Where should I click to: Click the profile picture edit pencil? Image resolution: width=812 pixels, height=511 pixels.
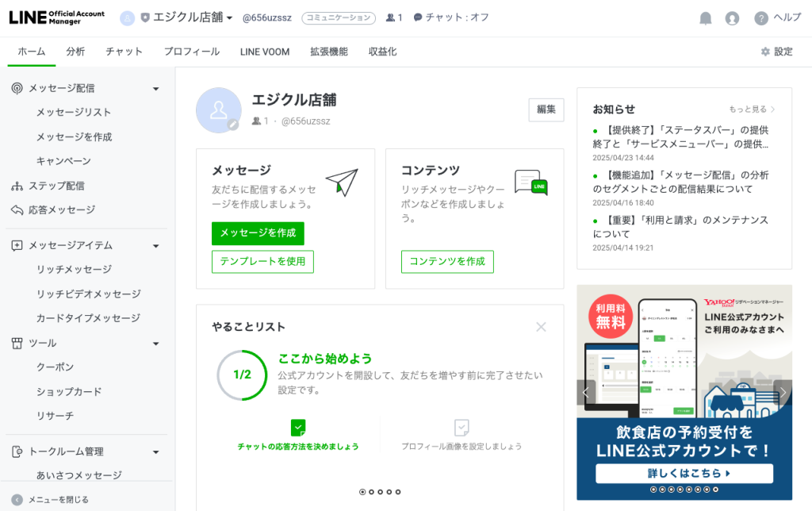tap(233, 125)
